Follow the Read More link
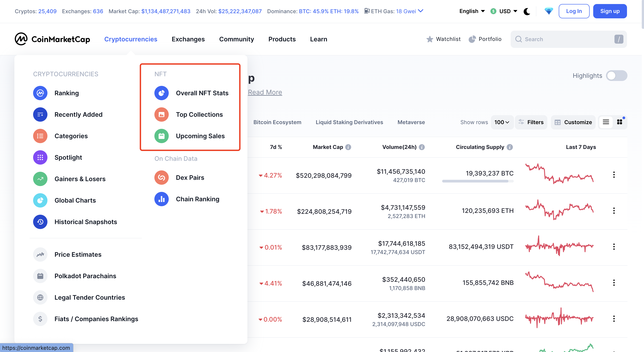This screenshot has height=352, width=644. coord(265,92)
